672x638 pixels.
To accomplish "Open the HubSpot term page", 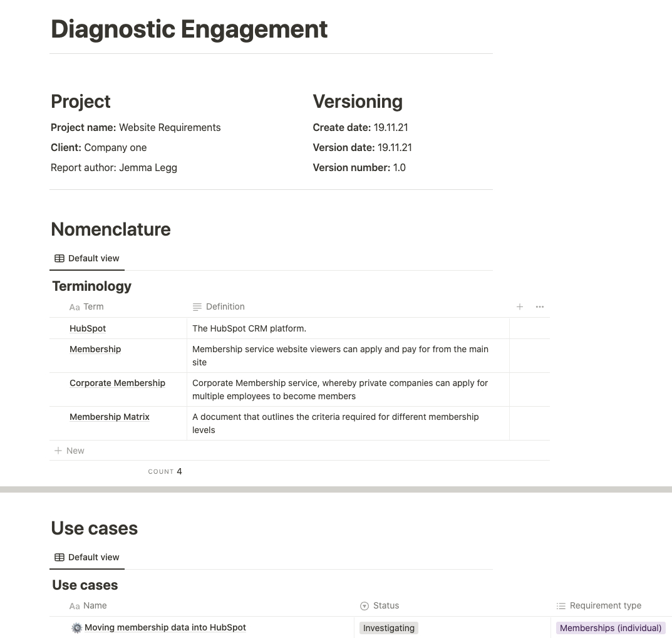I will [x=87, y=328].
